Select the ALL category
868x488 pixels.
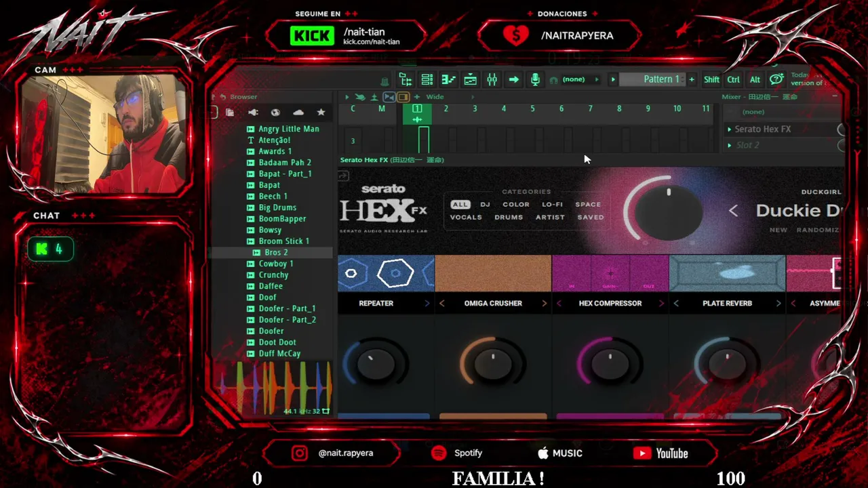tap(460, 204)
